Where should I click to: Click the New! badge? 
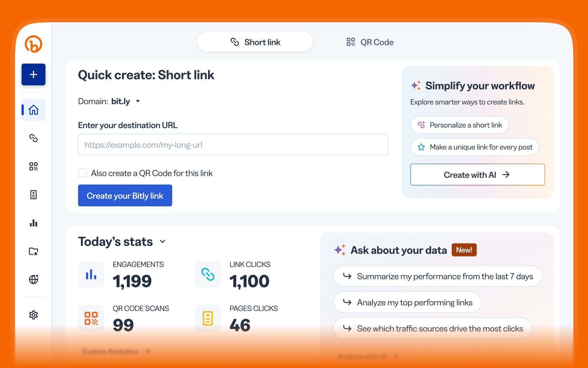[464, 250]
